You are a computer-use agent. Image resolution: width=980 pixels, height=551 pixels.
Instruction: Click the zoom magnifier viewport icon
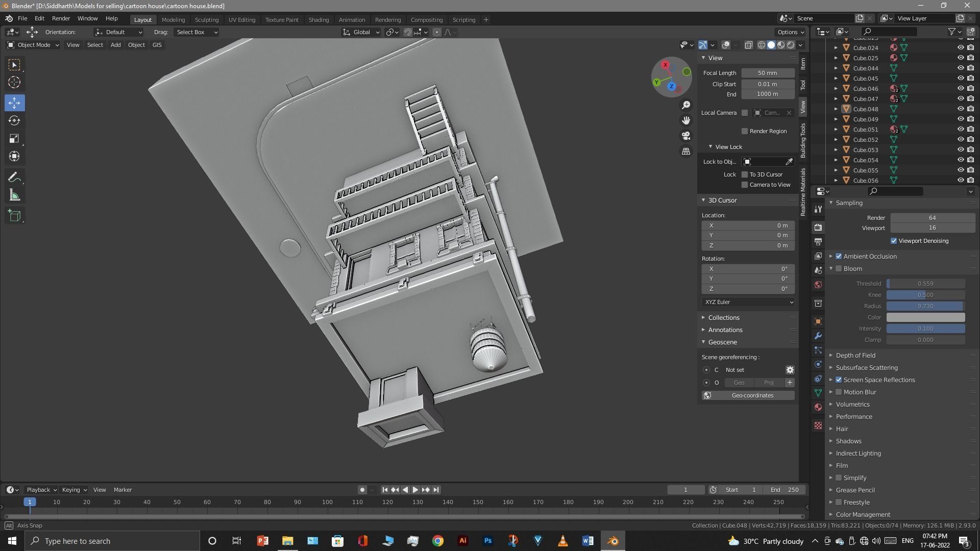click(686, 105)
